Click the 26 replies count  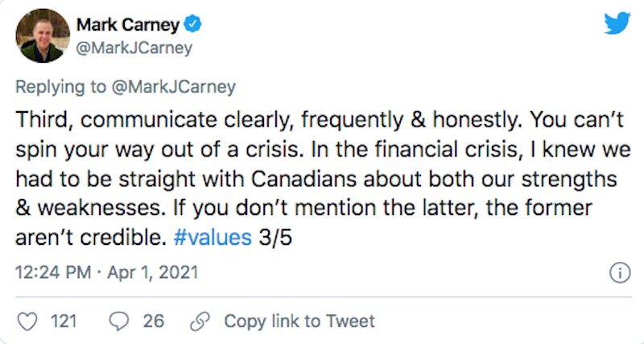[154, 321]
